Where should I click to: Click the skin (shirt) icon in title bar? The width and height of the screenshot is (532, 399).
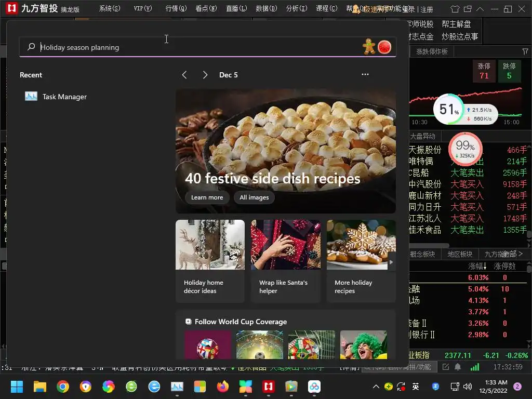tap(455, 9)
